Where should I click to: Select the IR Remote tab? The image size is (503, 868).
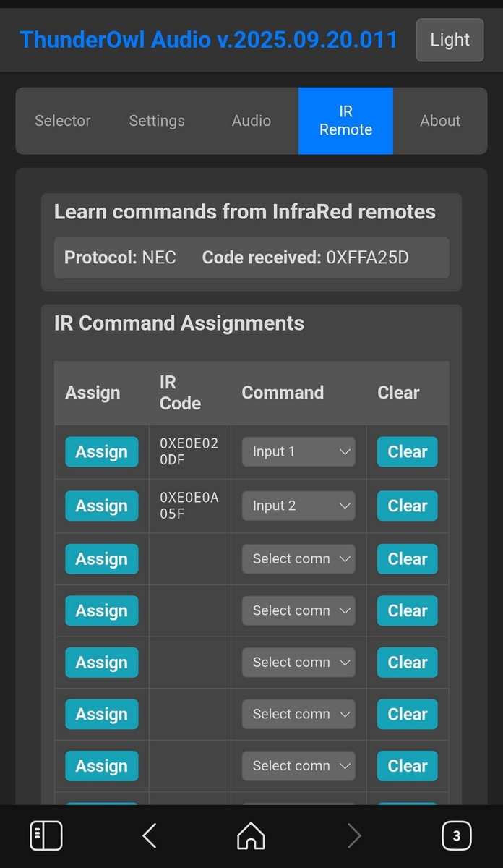tap(345, 121)
